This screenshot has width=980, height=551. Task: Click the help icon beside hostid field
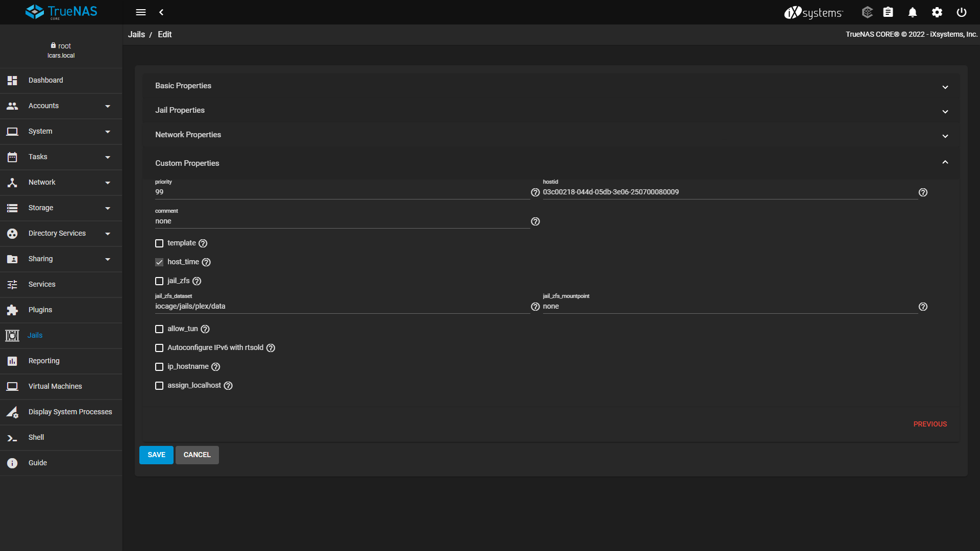click(923, 192)
